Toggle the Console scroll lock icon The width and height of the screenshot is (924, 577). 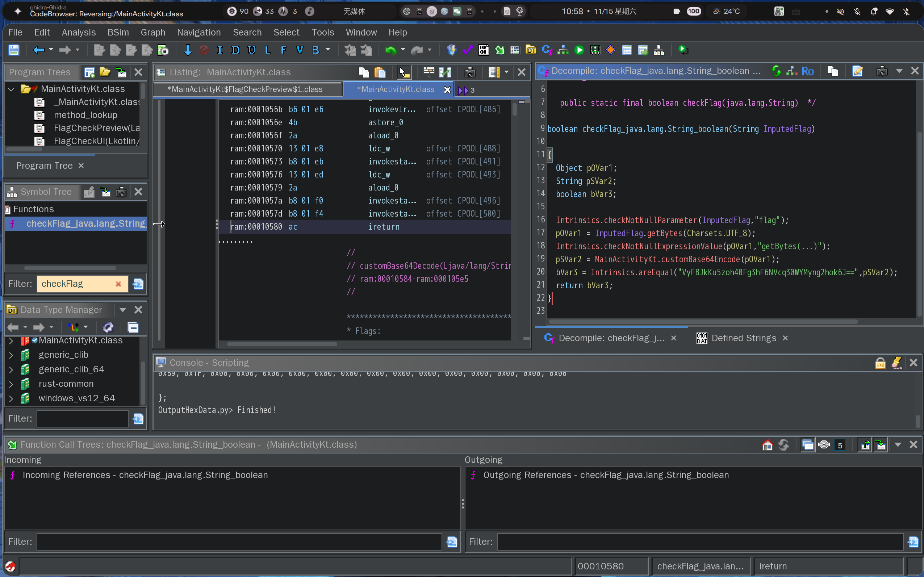point(880,363)
